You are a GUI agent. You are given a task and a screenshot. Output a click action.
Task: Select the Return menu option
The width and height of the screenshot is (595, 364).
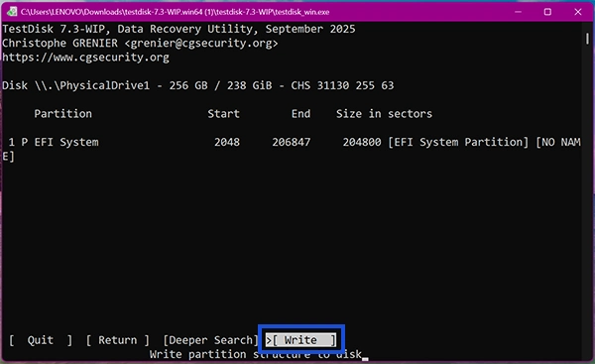(118, 340)
